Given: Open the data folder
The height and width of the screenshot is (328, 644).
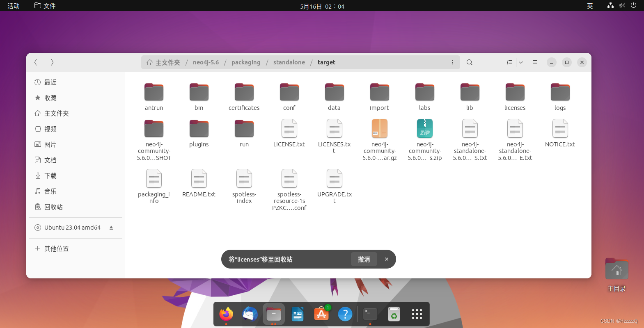Looking at the screenshot, I should (335, 97).
